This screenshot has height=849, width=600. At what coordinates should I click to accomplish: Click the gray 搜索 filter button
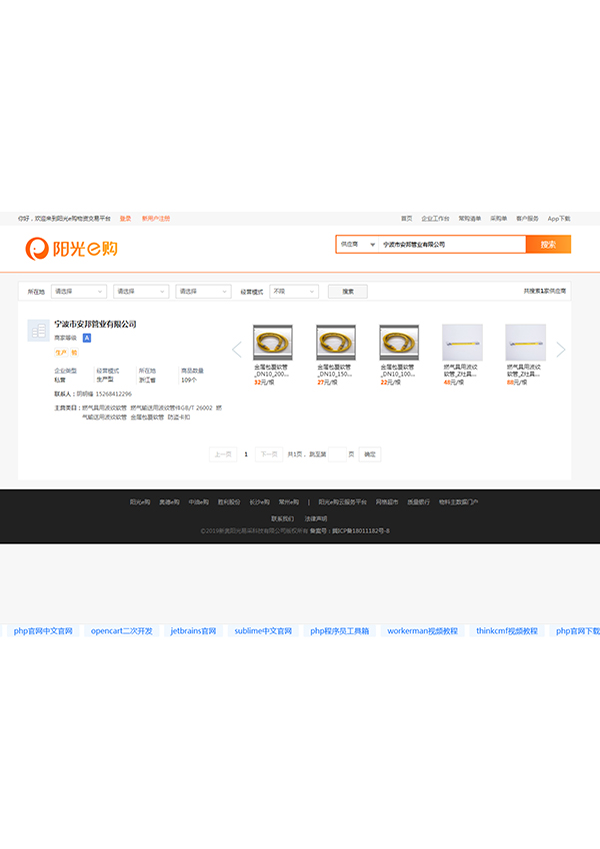(348, 291)
